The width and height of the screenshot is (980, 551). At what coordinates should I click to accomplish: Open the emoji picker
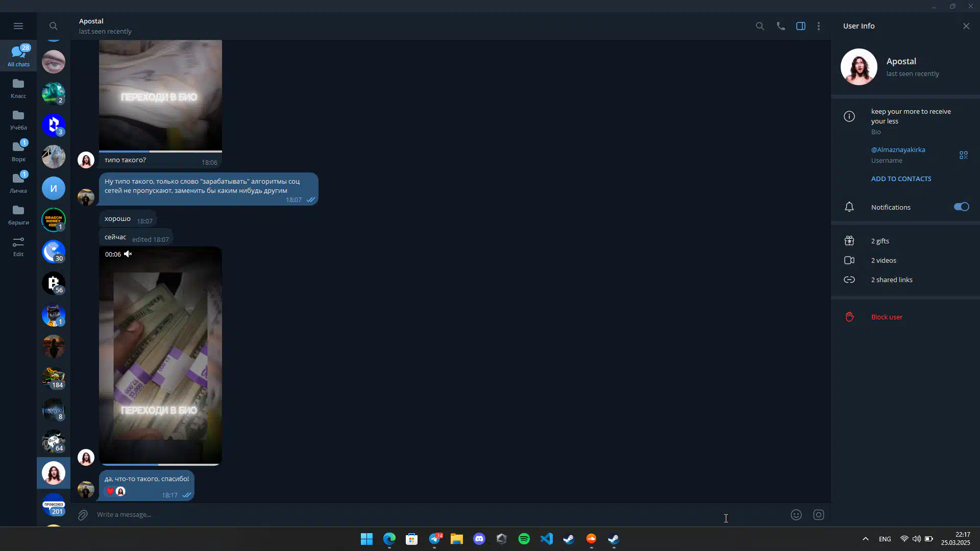coord(796,515)
